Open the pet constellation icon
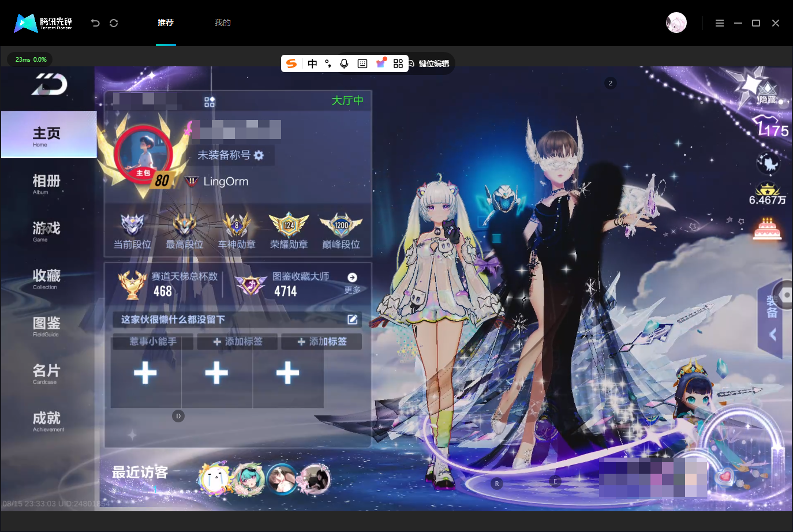Image resolution: width=793 pixels, height=532 pixels. tap(768, 163)
